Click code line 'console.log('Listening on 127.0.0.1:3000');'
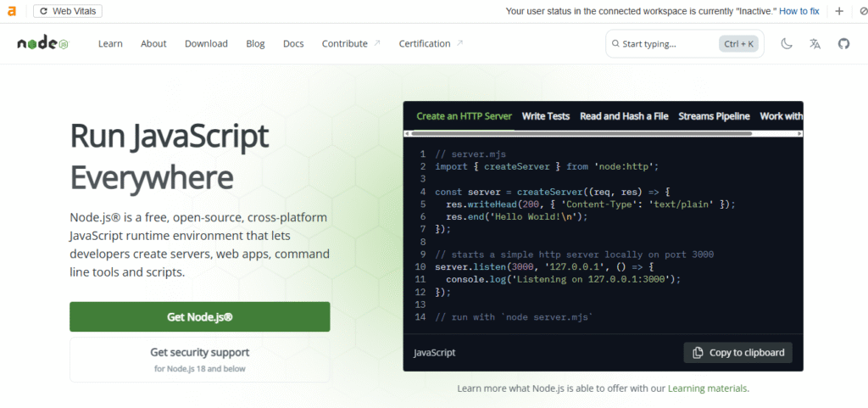868x408 pixels. [563, 279]
